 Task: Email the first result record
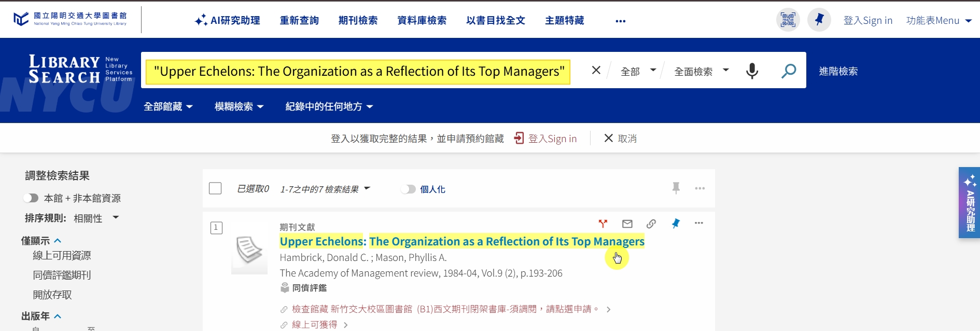627,224
